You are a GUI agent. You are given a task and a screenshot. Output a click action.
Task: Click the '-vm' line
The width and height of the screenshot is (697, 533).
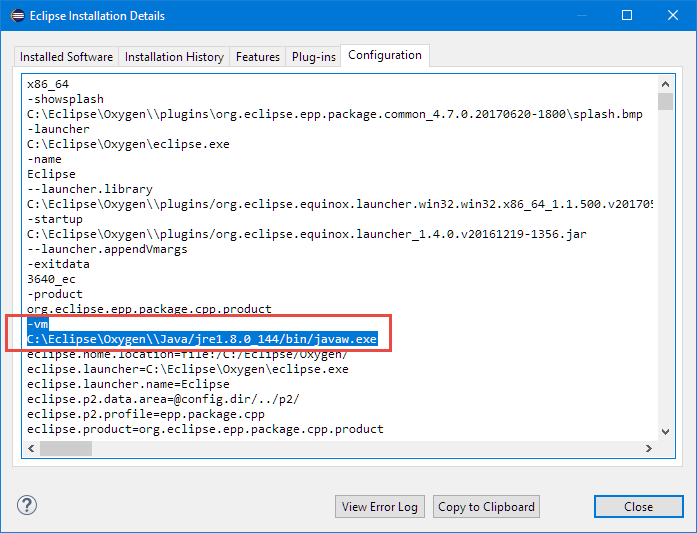point(38,324)
